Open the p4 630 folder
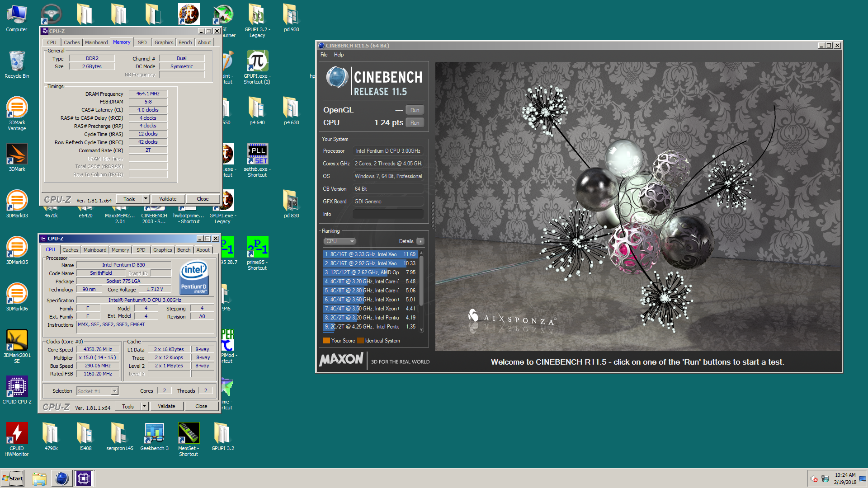Viewport: 868px width, 488px height. 292,111
